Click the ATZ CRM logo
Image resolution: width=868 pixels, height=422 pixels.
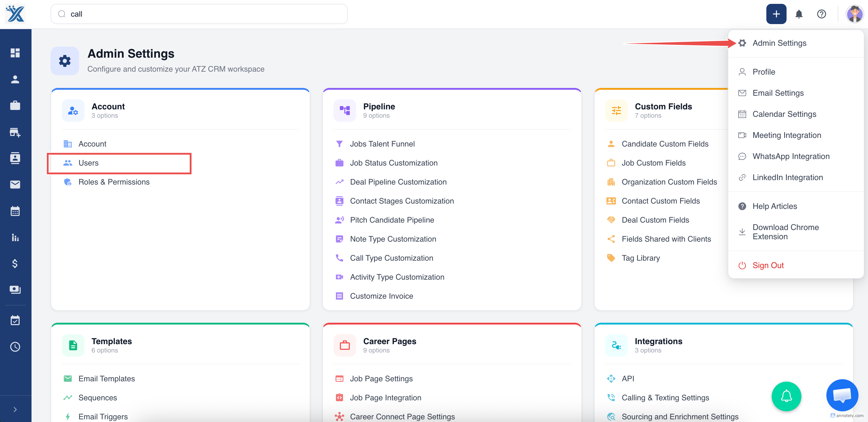point(15,14)
